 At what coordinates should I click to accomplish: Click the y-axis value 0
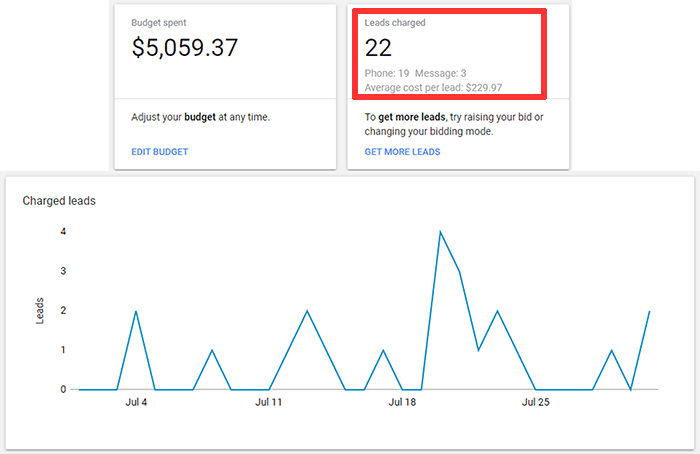coord(63,389)
